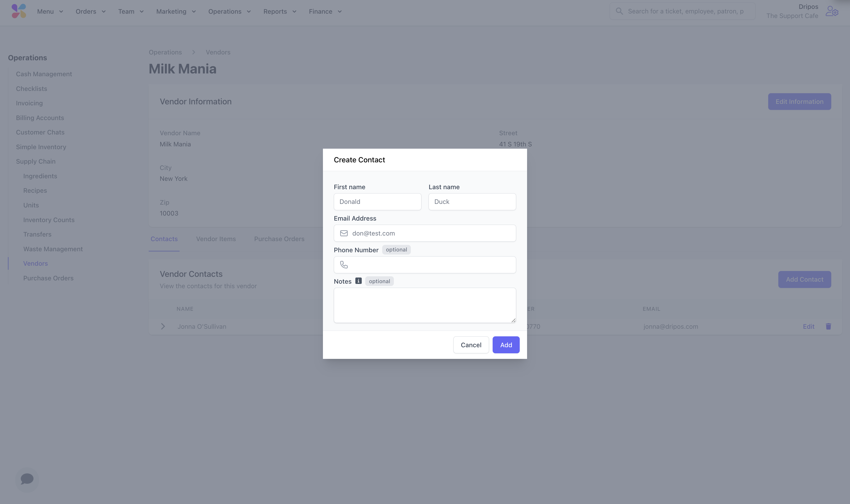Edit the Jonna O'Sullivan contact
Screen dimensions: 850x504
tap(808, 326)
